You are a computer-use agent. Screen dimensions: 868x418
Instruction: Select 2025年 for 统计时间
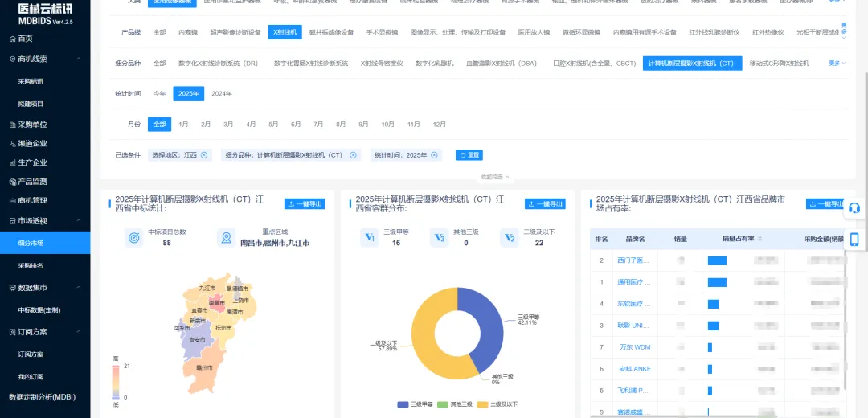[189, 93]
